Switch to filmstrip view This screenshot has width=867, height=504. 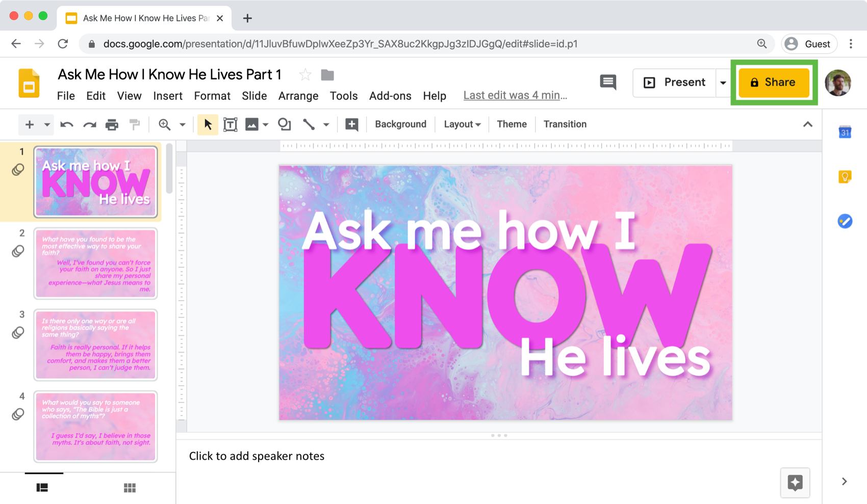tap(42, 488)
